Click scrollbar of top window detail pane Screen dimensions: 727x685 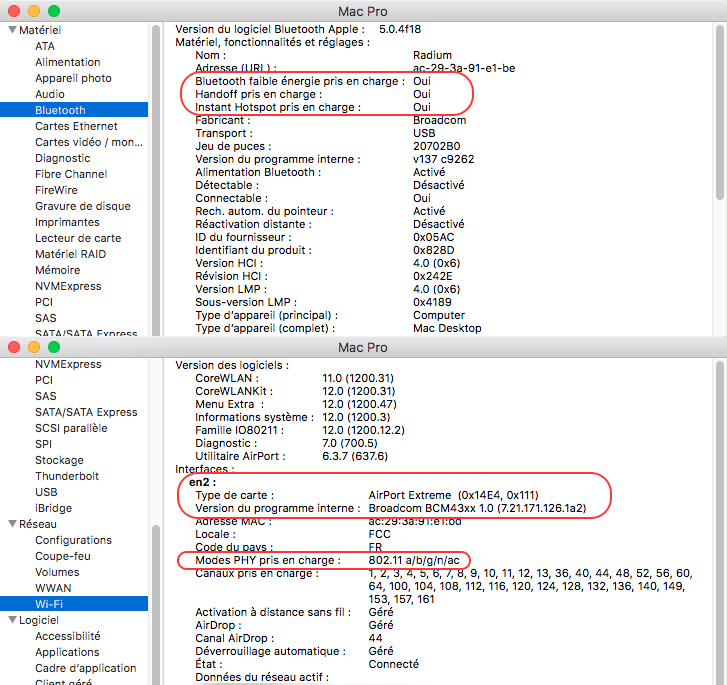click(x=720, y=112)
